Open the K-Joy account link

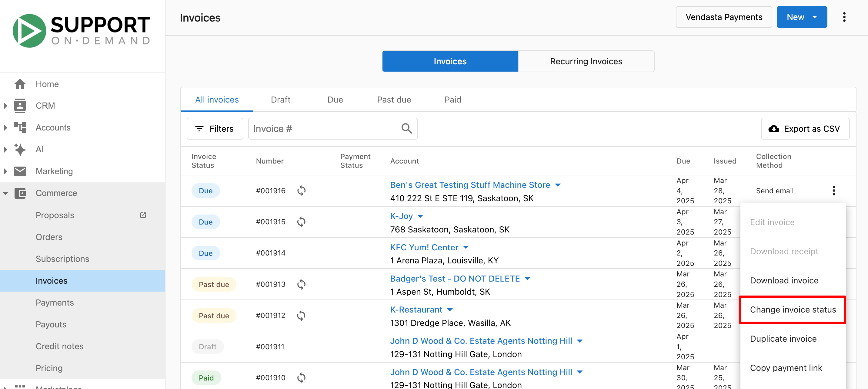point(401,216)
